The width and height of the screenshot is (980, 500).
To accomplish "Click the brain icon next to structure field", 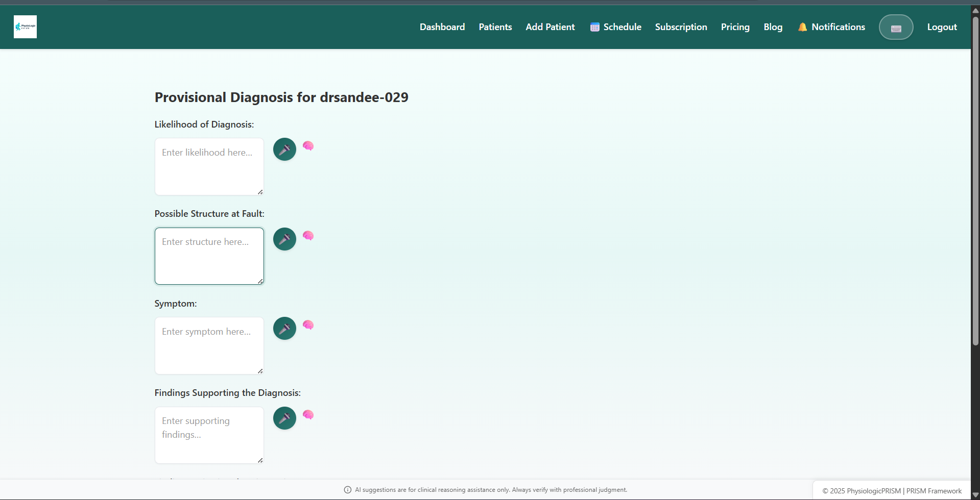I will pos(308,236).
